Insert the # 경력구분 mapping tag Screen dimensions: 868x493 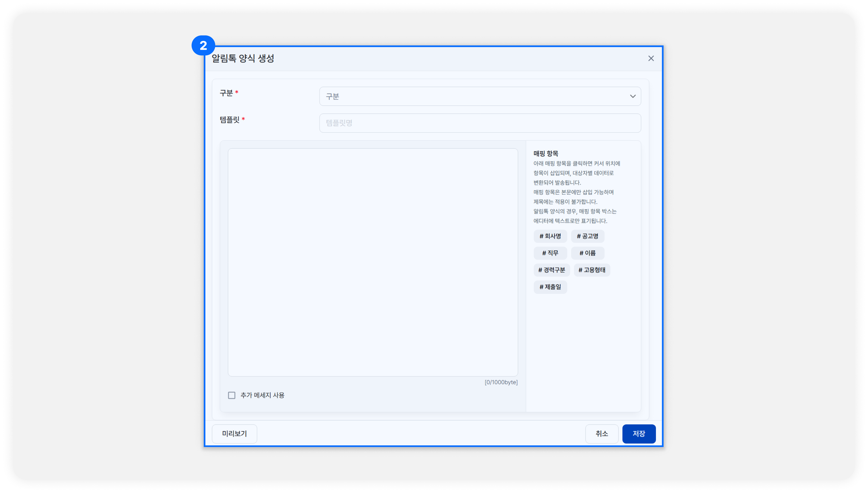pyautogui.click(x=552, y=270)
